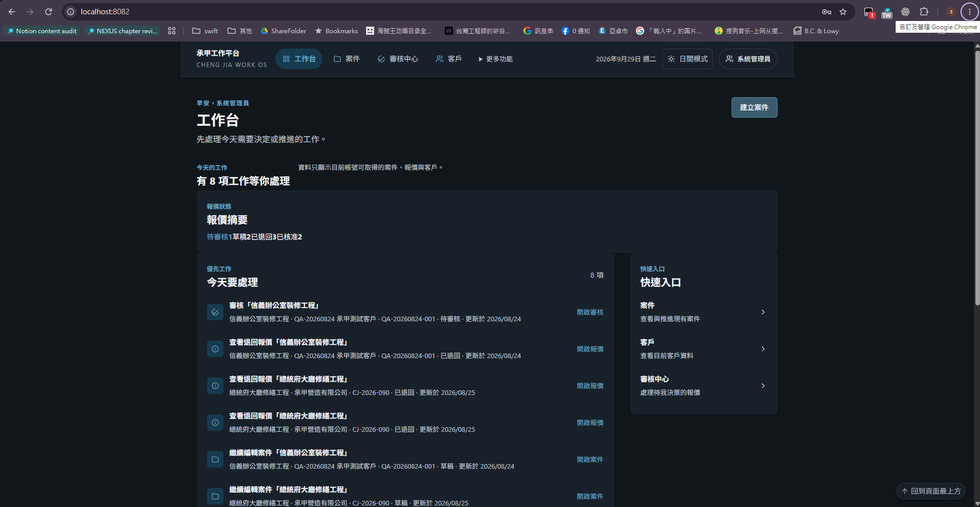
Task: Toggle 日間模式 day mode
Action: tap(688, 59)
